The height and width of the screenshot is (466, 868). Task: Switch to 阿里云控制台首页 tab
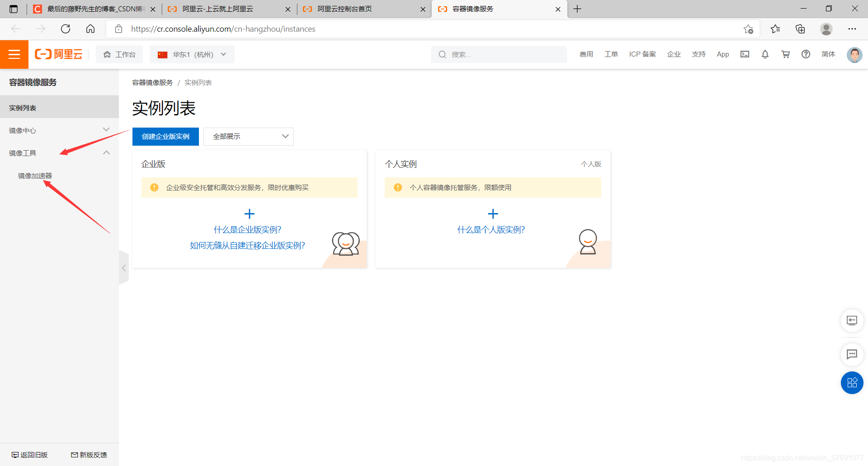click(364, 9)
